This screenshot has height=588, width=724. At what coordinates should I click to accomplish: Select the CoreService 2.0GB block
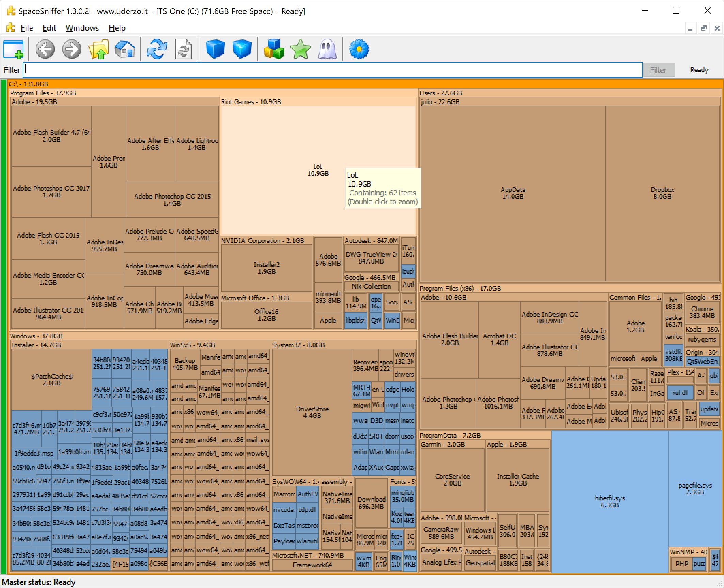(452, 480)
